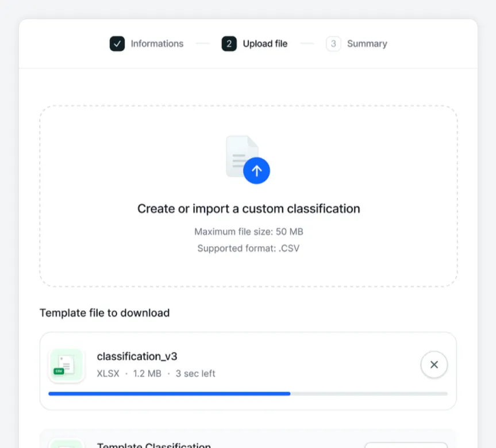This screenshot has height=448, width=496.
Task: Click the "Maximum file size: 50 MB" text
Action: coord(248,232)
